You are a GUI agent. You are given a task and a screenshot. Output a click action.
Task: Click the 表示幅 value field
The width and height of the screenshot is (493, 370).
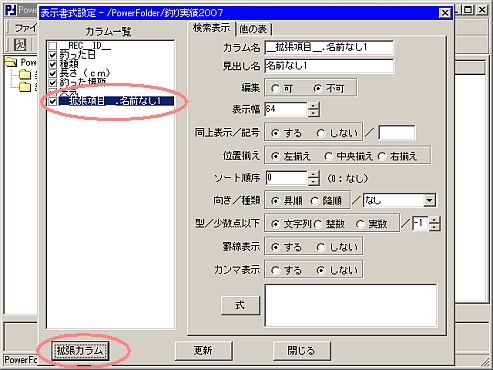286,109
